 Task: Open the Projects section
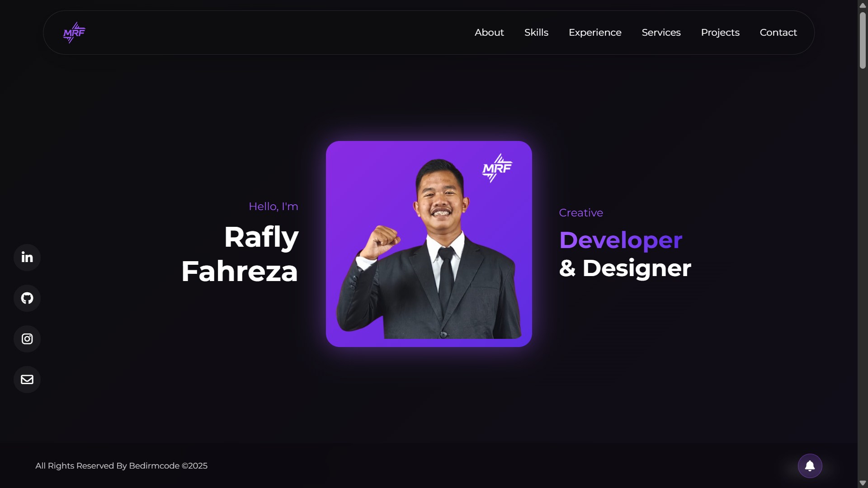pyautogui.click(x=720, y=32)
